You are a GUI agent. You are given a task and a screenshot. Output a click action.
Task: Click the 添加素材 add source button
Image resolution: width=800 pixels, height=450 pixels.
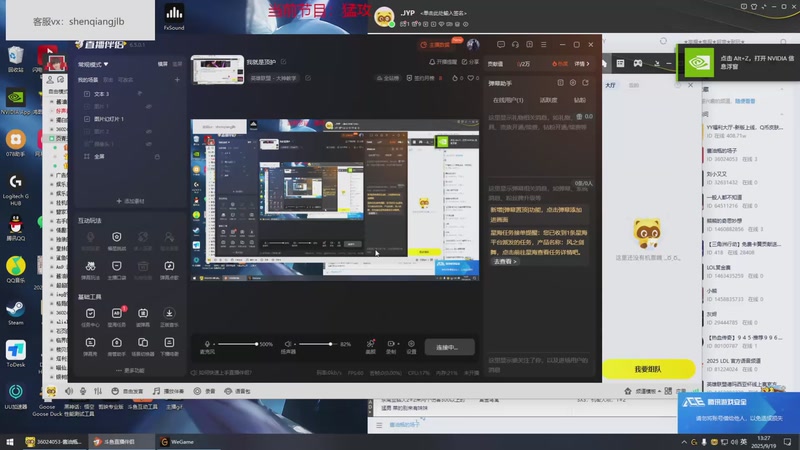130,201
